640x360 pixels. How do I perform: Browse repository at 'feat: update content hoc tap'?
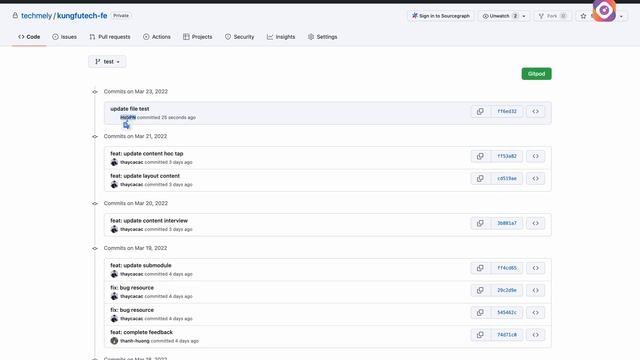[536, 156]
